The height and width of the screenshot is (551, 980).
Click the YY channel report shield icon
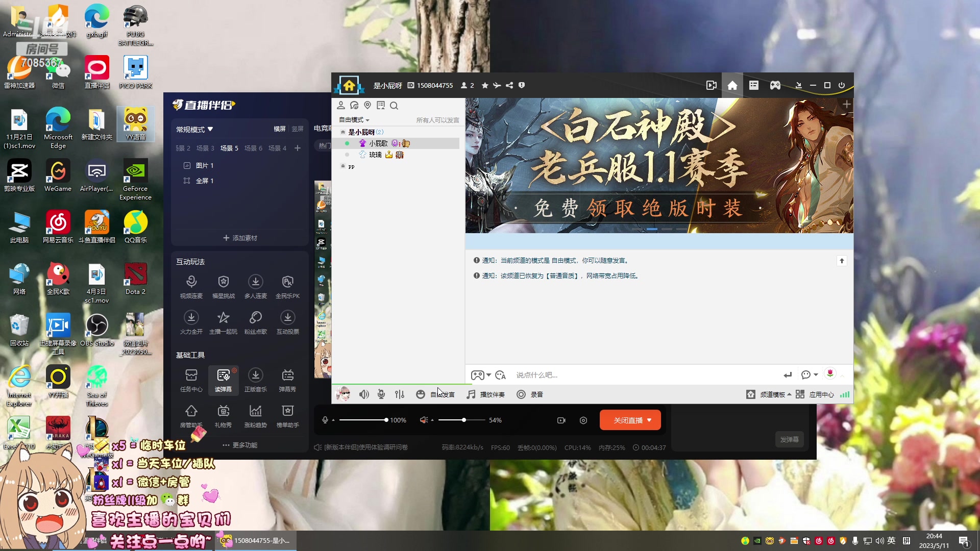522,85
